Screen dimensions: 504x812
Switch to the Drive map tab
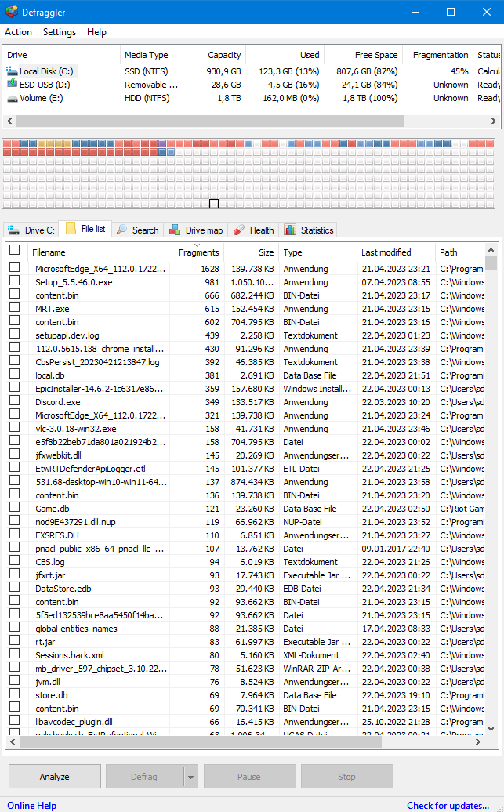[196, 230]
